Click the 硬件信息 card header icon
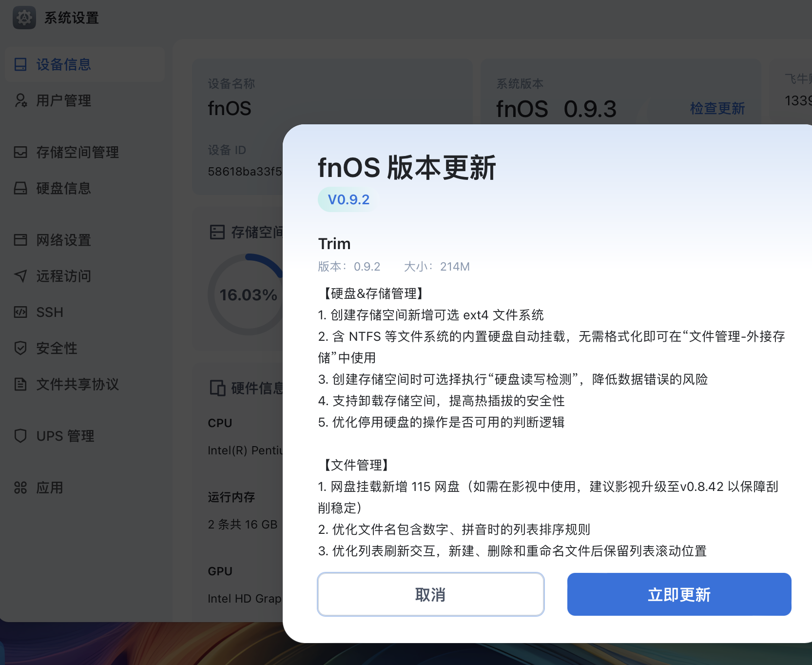Viewport: 812px width, 665px height. [x=217, y=388]
